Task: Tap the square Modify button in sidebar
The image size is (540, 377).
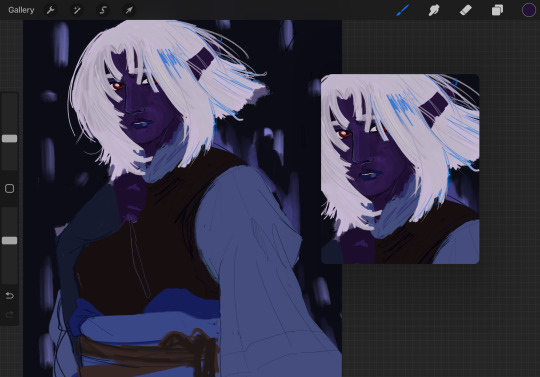Action: pyautogui.click(x=10, y=188)
